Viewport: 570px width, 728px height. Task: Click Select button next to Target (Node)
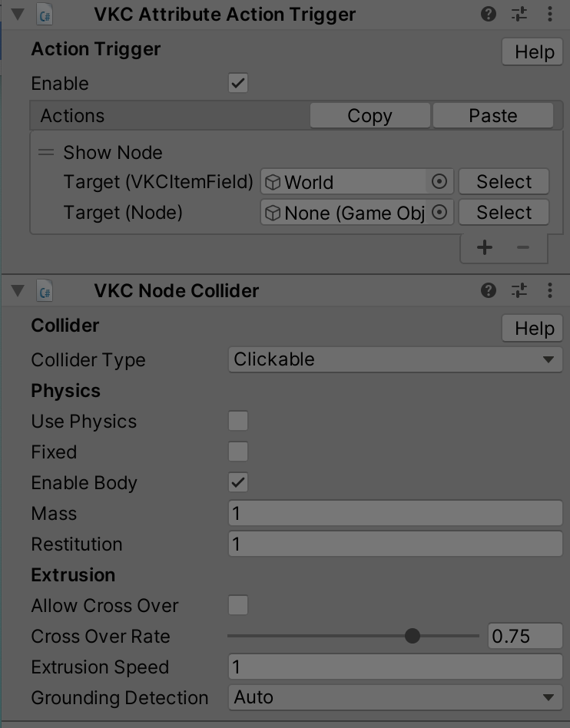(504, 213)
